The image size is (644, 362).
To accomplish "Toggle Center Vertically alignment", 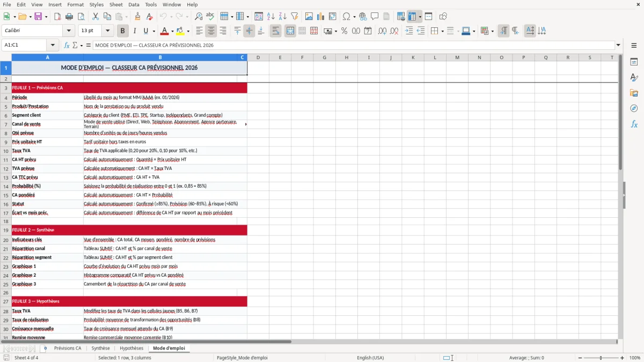I will pos(249,31).
